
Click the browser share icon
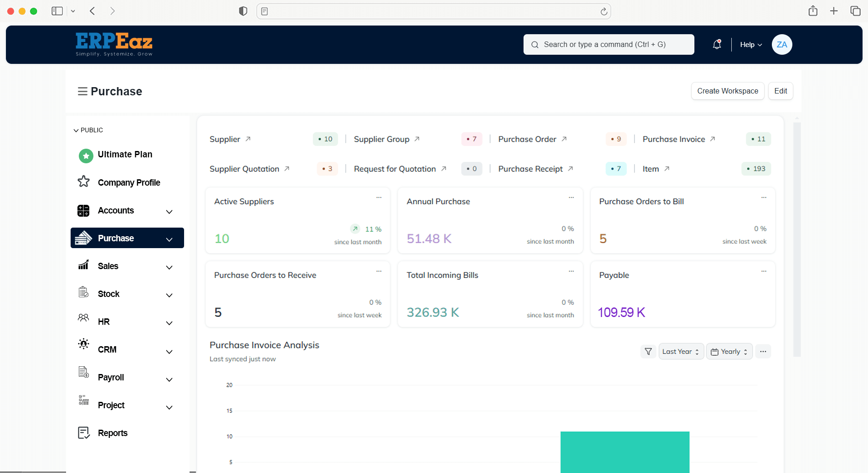click(x=813, y=11)
